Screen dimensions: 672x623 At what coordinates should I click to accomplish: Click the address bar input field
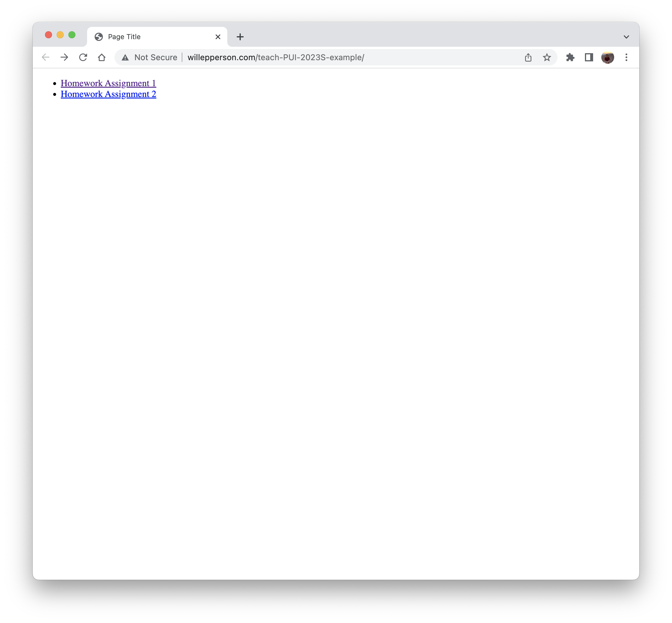[x=337, y=57]
